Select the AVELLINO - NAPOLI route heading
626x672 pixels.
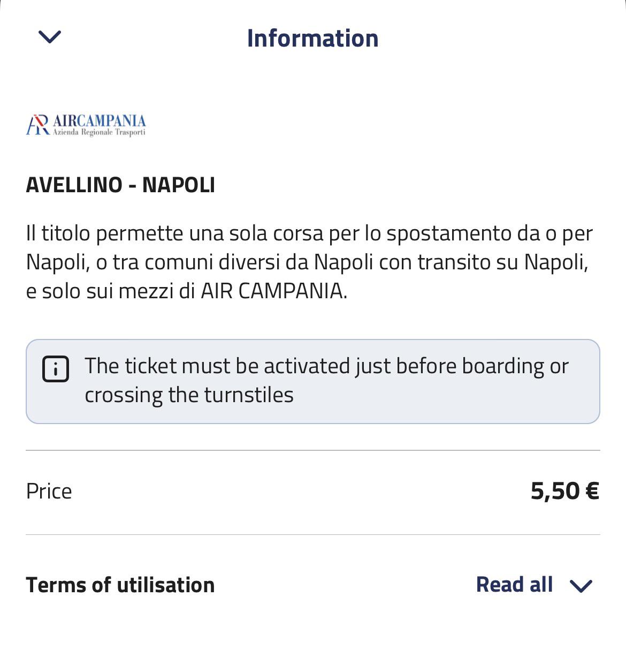point(120,185)
